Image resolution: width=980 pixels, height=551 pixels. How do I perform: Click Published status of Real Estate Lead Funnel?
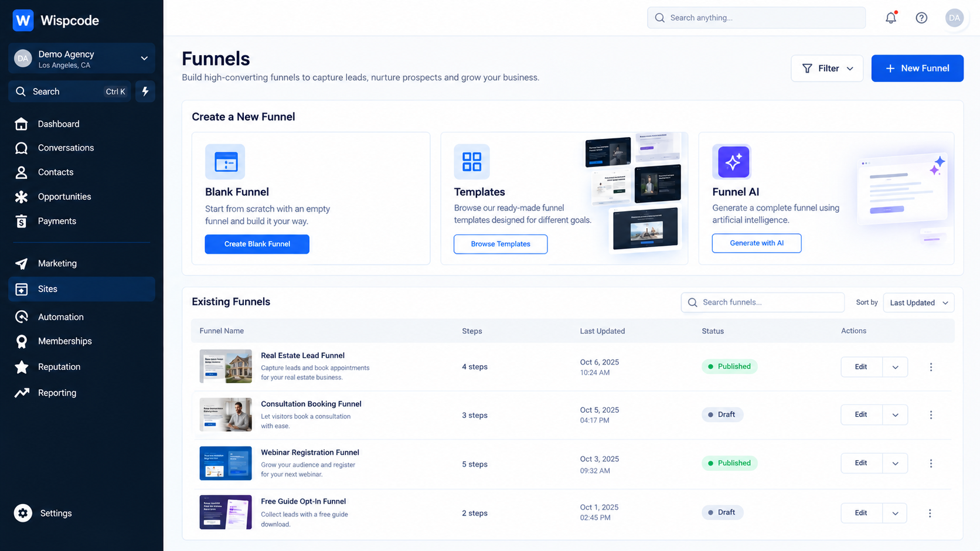[x=730, y=366]
